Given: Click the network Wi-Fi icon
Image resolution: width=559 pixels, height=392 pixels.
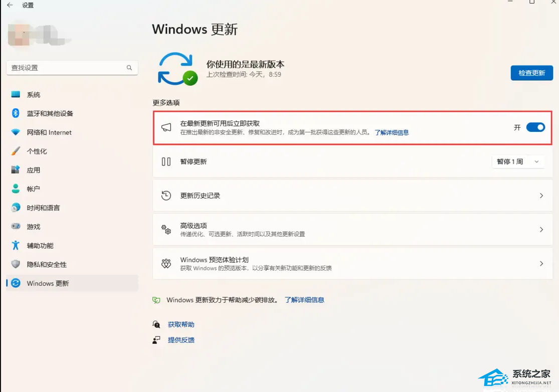Looking at the screenshot, I should click(16, 132).
